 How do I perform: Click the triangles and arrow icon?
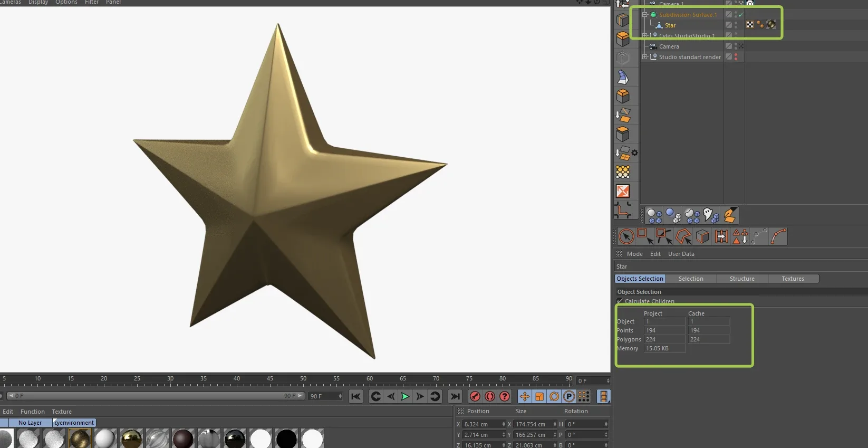pos(740,236)
